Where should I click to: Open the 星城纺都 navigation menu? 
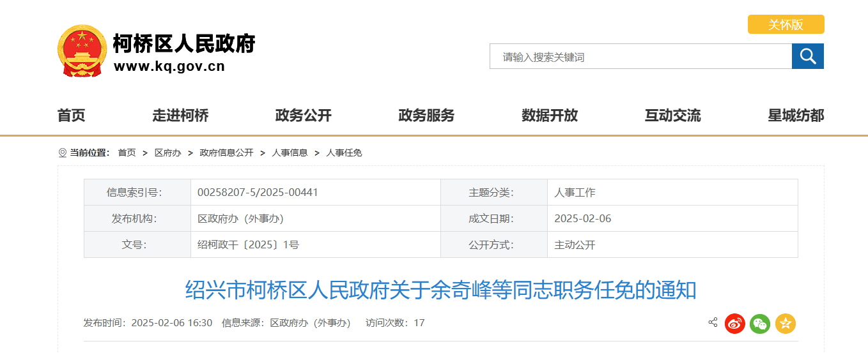[x=796, y=116]
